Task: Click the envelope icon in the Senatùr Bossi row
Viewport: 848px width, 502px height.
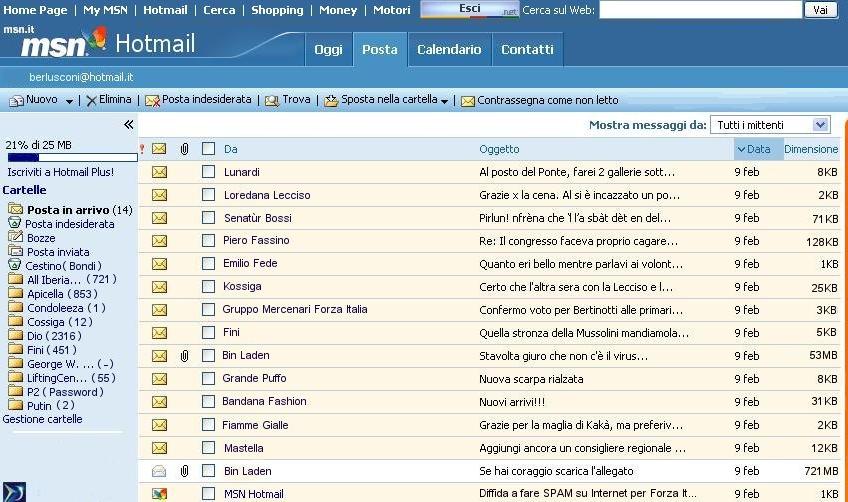Action: point(159,218)
